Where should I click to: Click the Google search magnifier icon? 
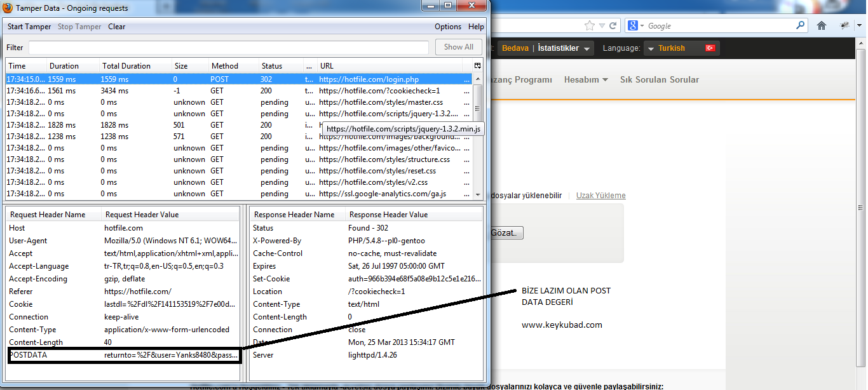(x=801, y=26)
